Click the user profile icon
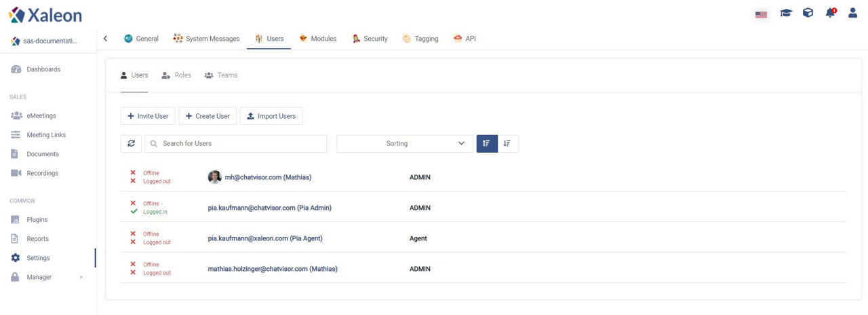 pos(852,13)
